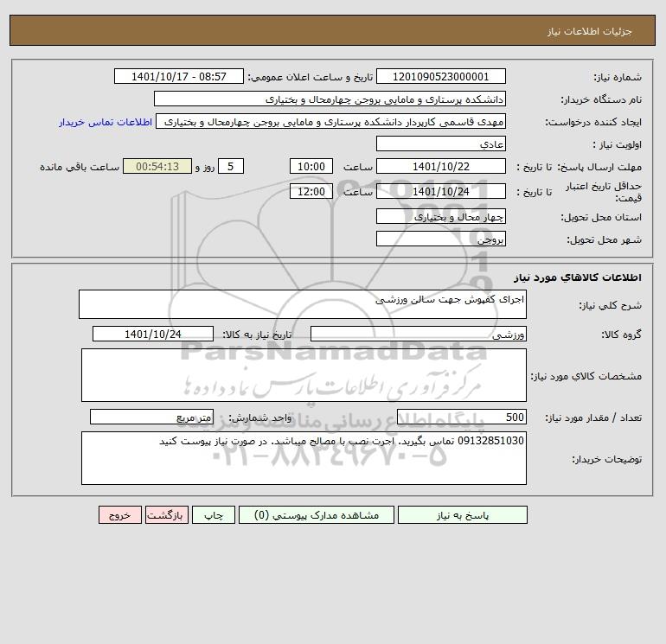666x644 pixels.
Task: Select the شماره نیاز number field
Action: click(x=441, y=76)
